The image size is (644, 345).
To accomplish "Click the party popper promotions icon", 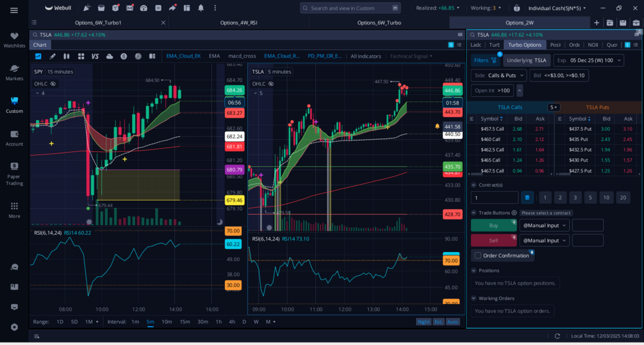I will click(x=87, y=8).
